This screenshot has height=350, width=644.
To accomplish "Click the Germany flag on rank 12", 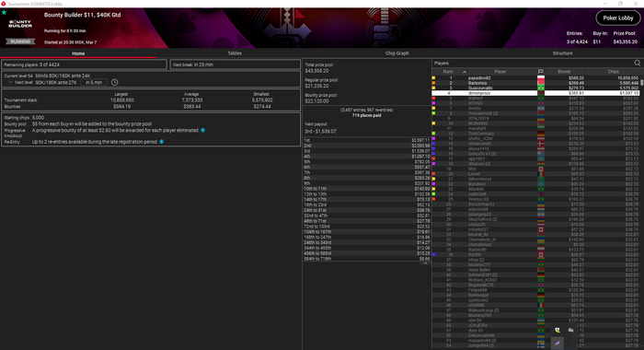I will point(541,134).
